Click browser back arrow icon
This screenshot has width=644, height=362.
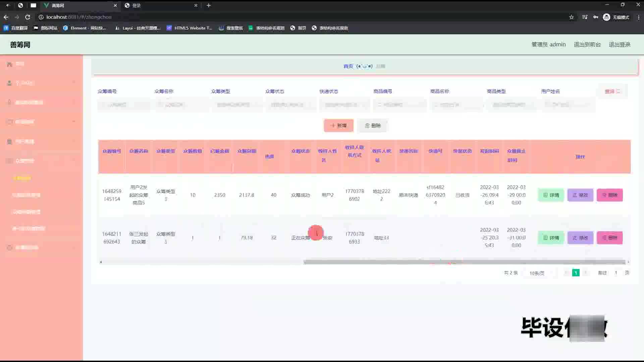coord(6,17)
